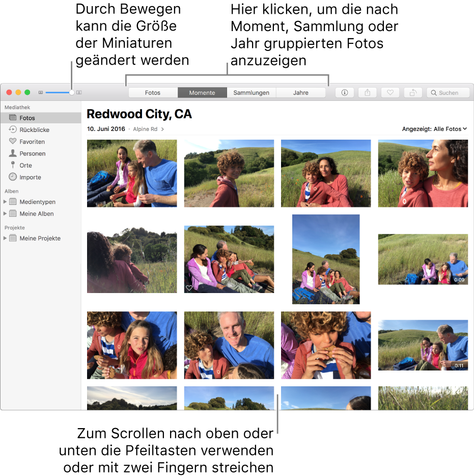
Task: Click the thumbnail zoom slider handle
Action: coord(72,93)
